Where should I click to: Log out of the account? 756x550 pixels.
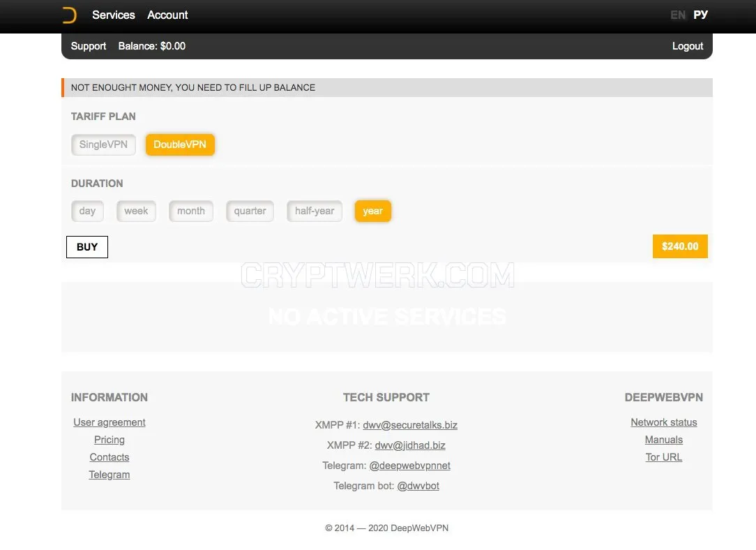coord(688,46)
